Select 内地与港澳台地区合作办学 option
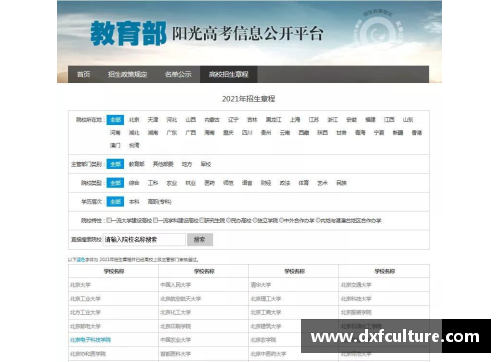The image size is (500, 362). (318, 220)
